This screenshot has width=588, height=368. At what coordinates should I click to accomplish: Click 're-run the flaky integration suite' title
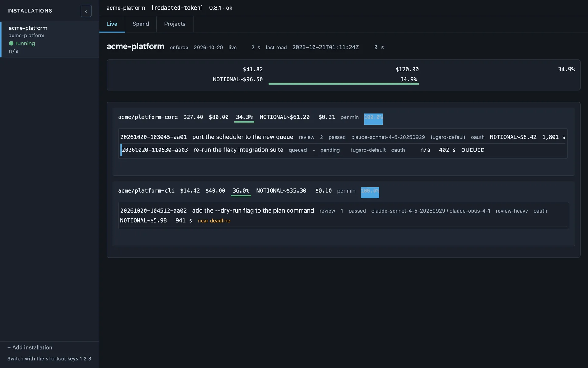(238, 150)
